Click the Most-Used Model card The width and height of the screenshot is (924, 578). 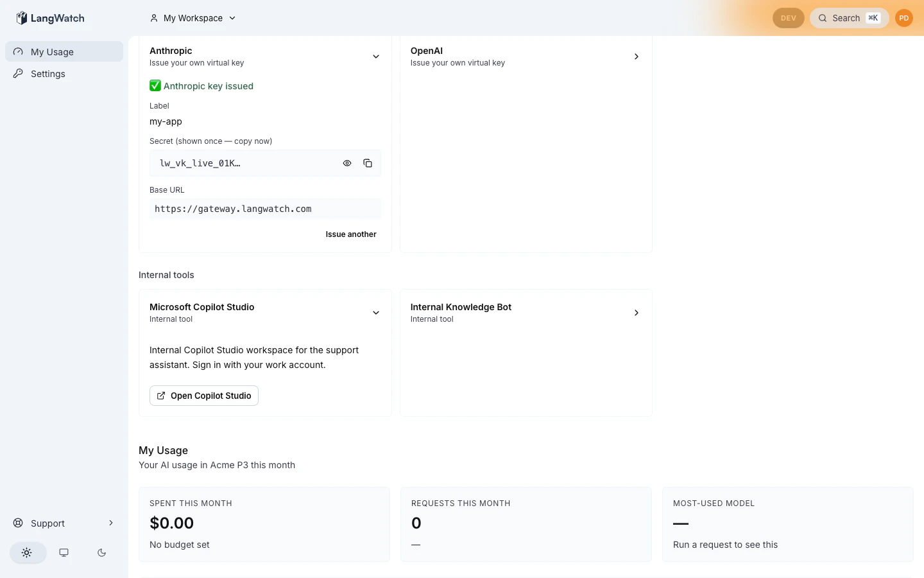click(x=788, y=524)
